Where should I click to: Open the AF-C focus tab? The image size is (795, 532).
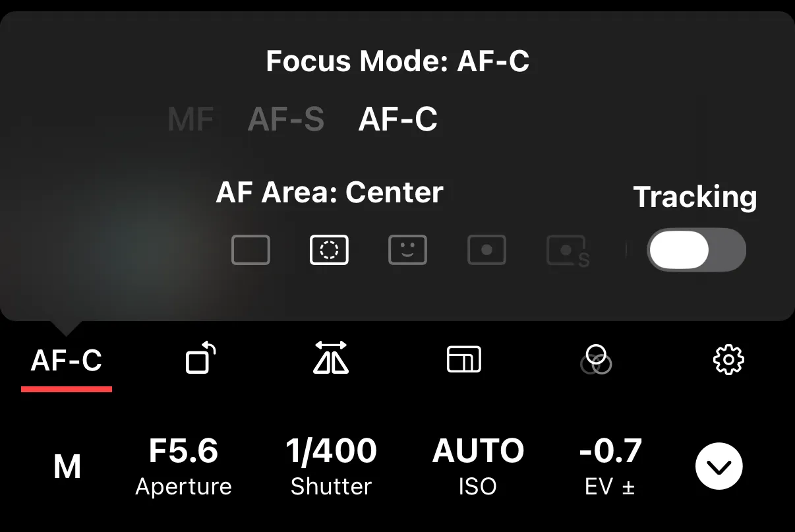coord(67,361)
